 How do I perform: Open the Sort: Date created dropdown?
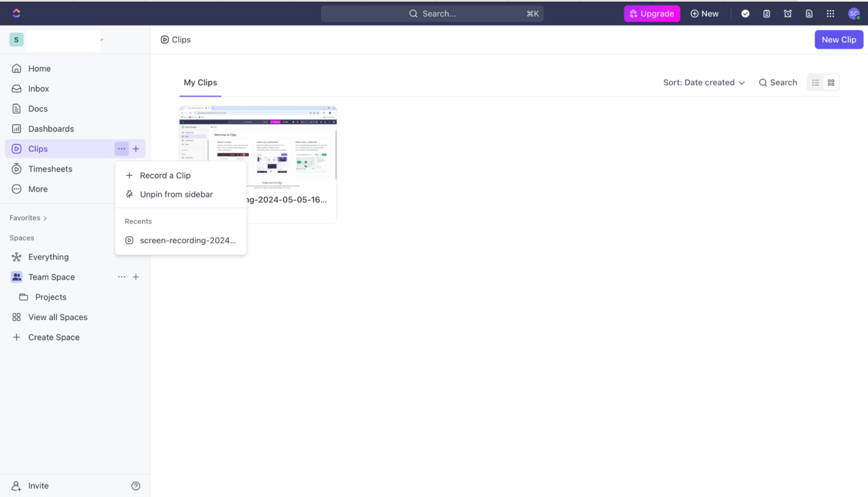click(x=703, y=83)
